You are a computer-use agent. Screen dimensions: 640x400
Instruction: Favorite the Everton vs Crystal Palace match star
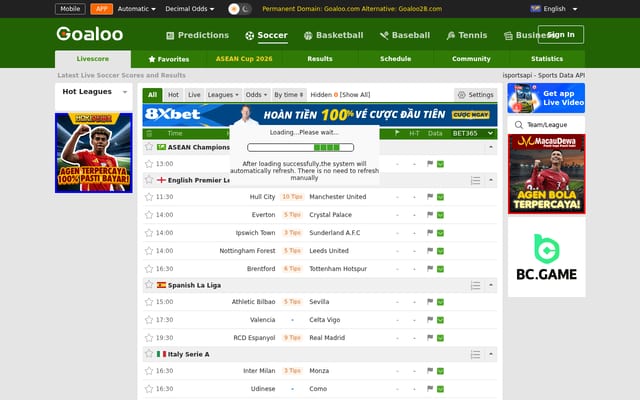point(149,215)
